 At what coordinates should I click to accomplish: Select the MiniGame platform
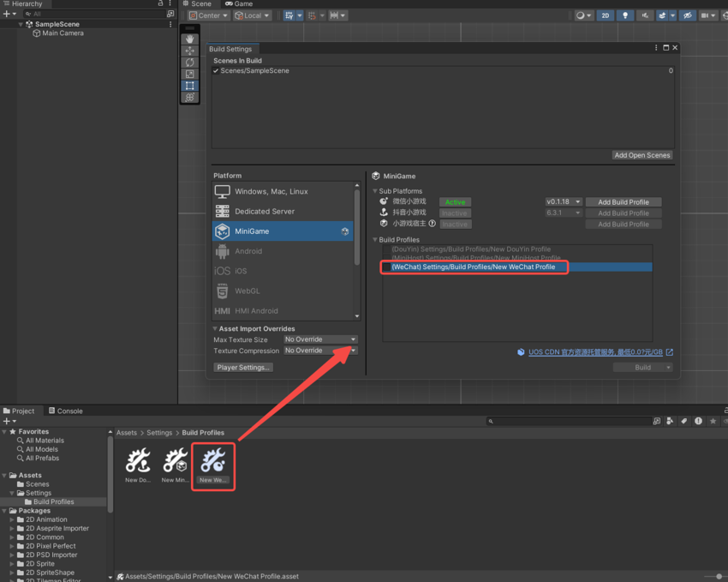[283, 231]
